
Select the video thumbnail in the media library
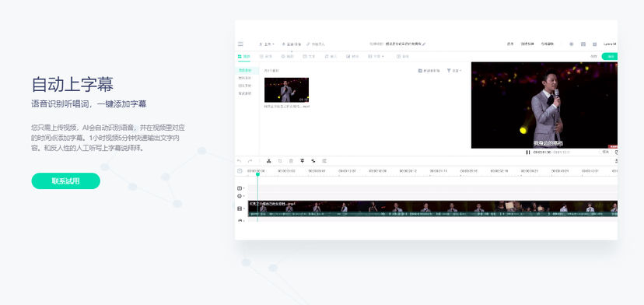[x=286, y=90]
